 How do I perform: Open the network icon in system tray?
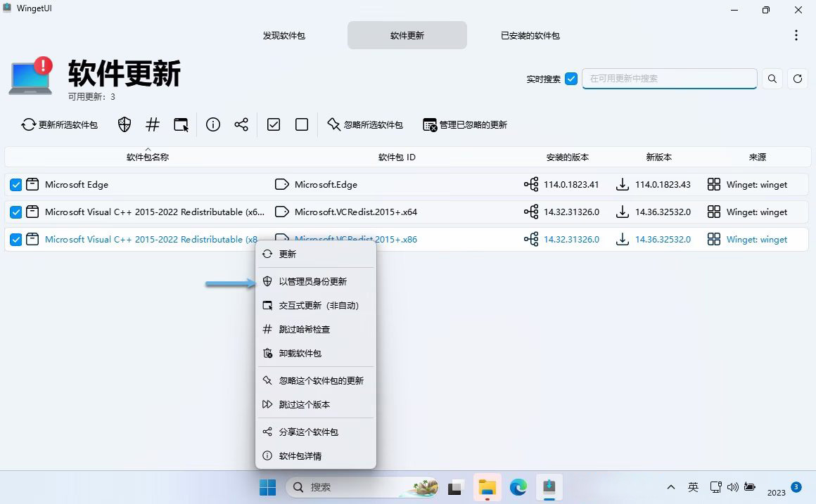(715, 487)
